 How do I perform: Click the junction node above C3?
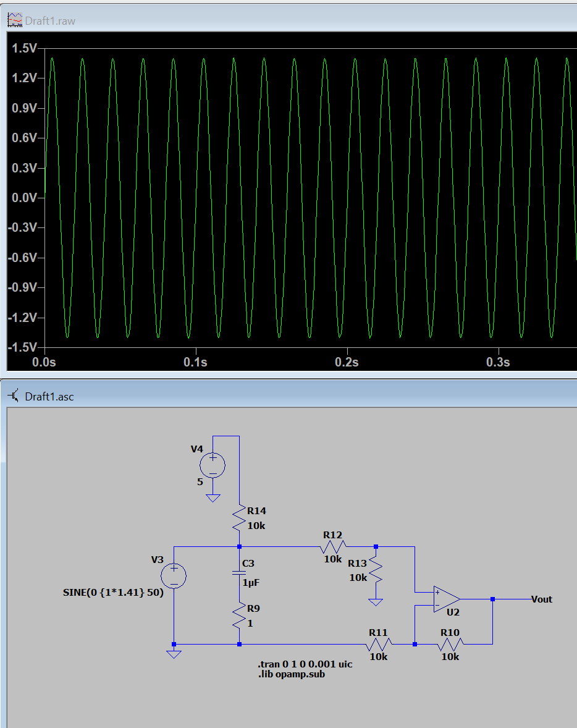[239, 546]
